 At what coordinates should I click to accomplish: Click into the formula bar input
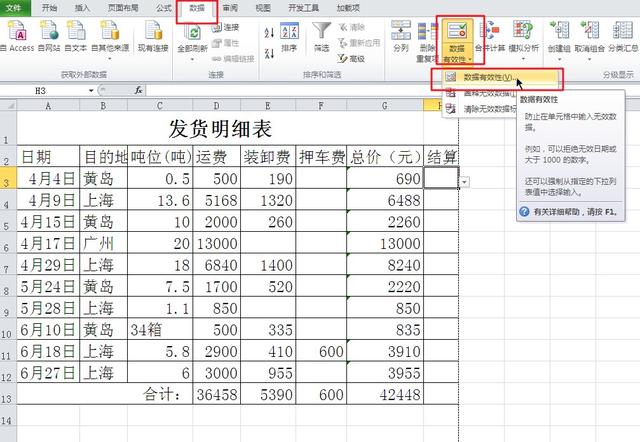pos(392,90)
